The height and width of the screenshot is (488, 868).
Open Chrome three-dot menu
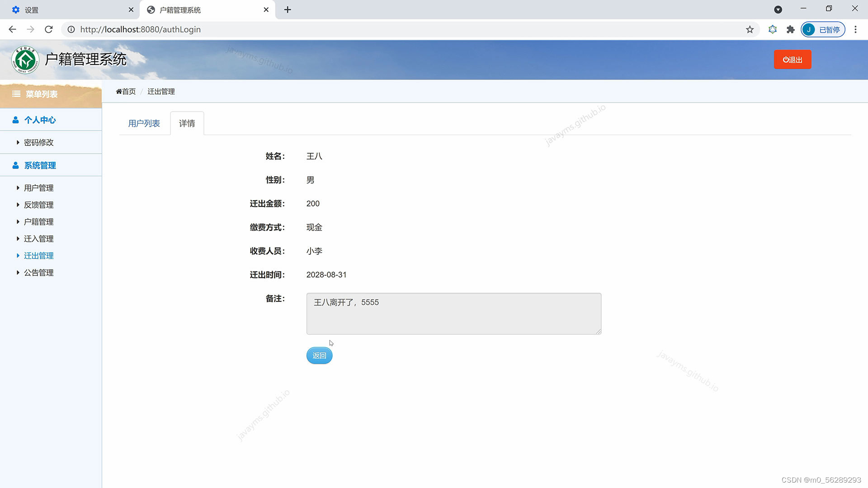(855, 29)
